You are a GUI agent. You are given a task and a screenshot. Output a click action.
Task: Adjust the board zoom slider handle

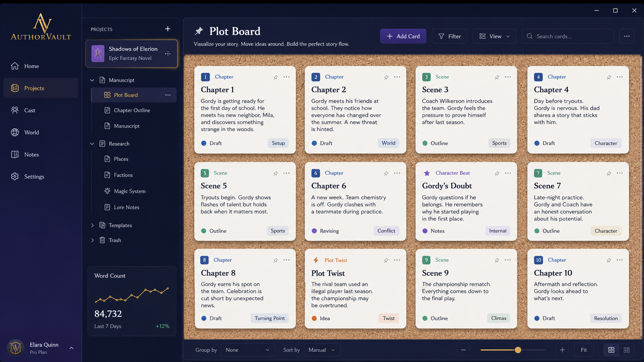pos(518,350)
